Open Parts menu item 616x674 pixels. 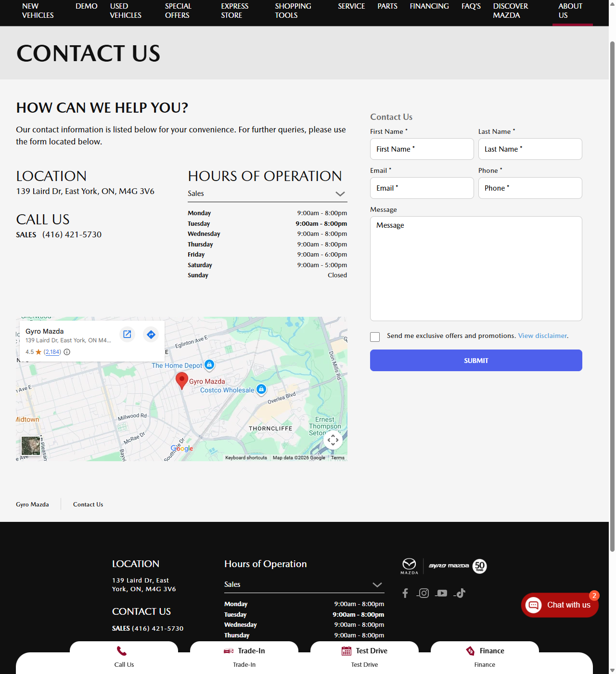pyautogui.click(x=387, y=6)
